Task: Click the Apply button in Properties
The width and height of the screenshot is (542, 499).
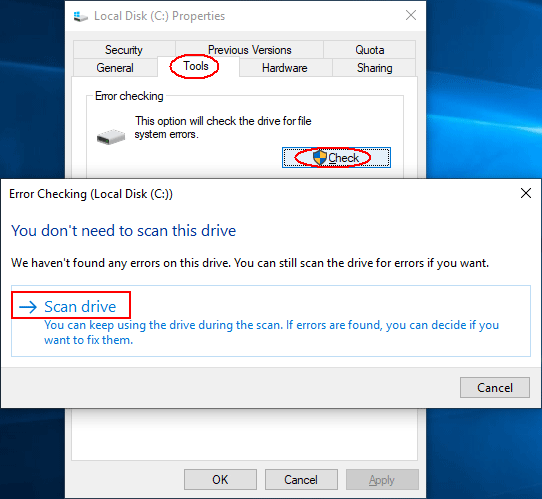Action: coord(382,480)
